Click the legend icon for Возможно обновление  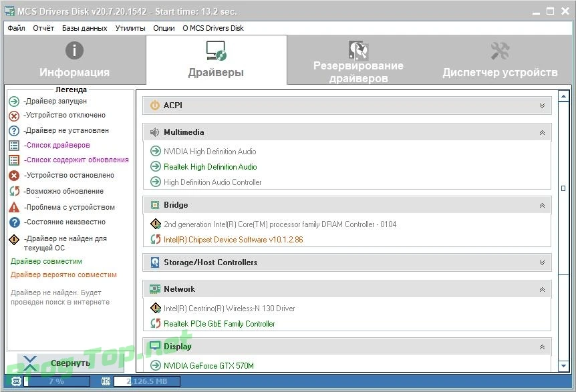pos(14,191)
